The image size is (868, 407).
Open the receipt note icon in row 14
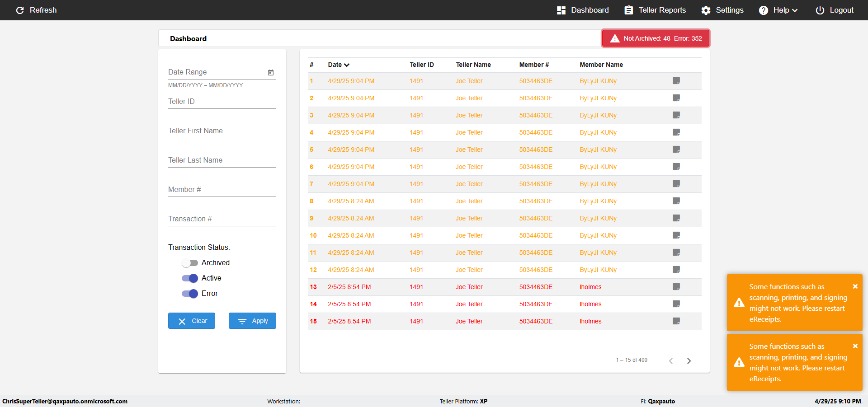coord(676,304)
